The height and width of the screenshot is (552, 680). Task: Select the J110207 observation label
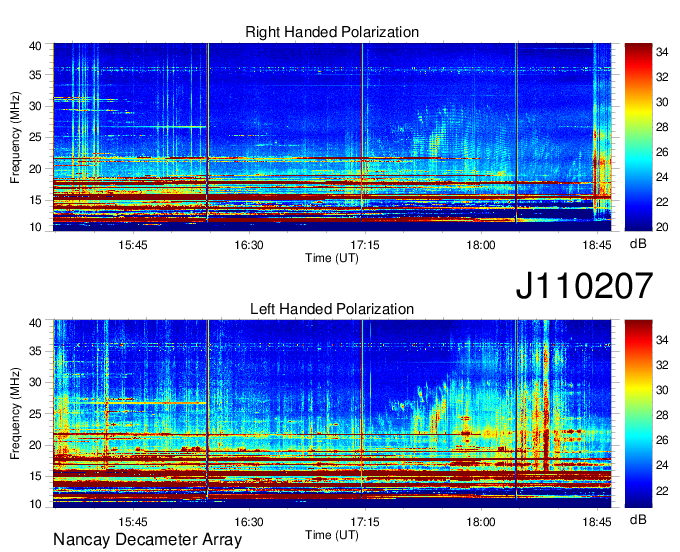(x=584, y=286)
